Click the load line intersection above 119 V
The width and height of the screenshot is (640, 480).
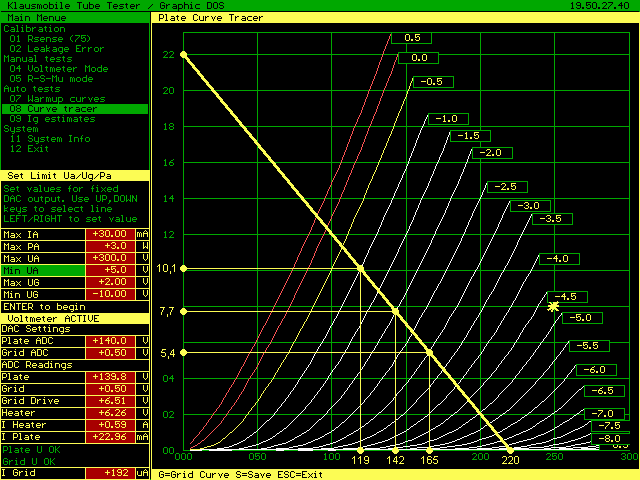(360, 269)
